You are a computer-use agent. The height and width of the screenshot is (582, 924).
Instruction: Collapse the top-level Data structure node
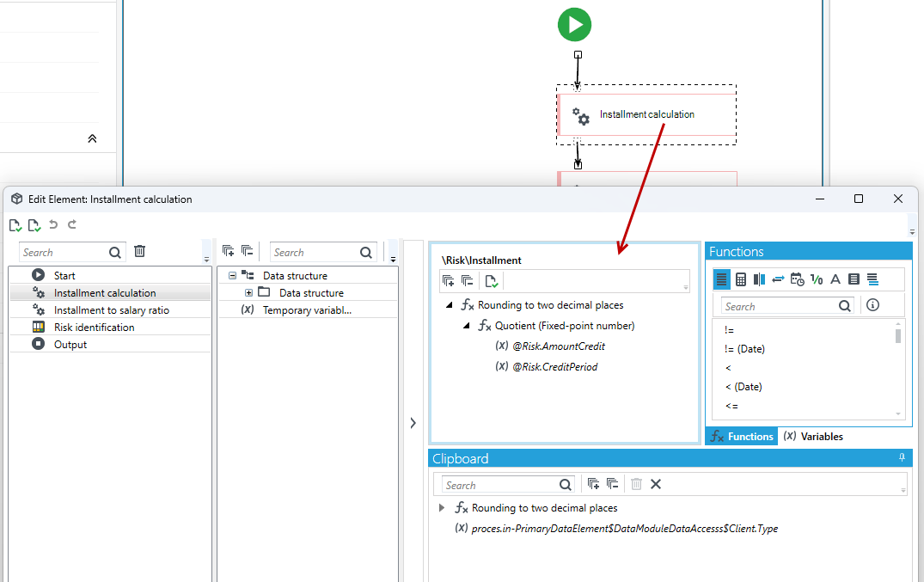click(x=233, y=275)
